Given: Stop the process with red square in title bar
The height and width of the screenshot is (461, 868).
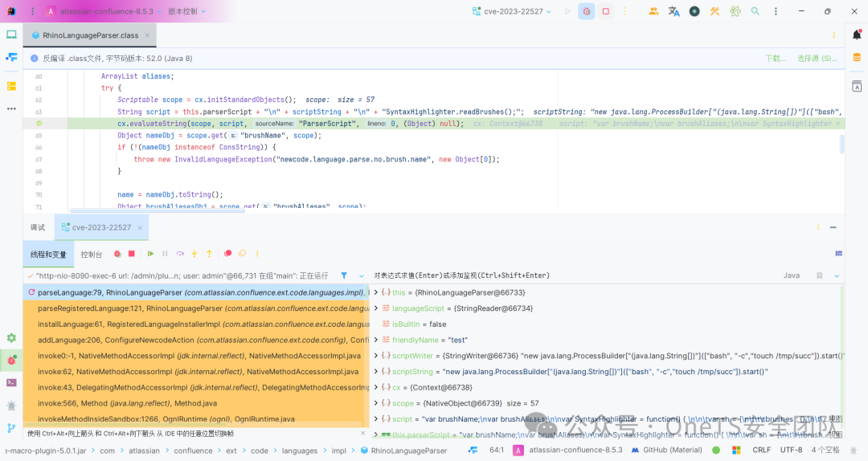Looking at the screenshot, I should point(606,11).
